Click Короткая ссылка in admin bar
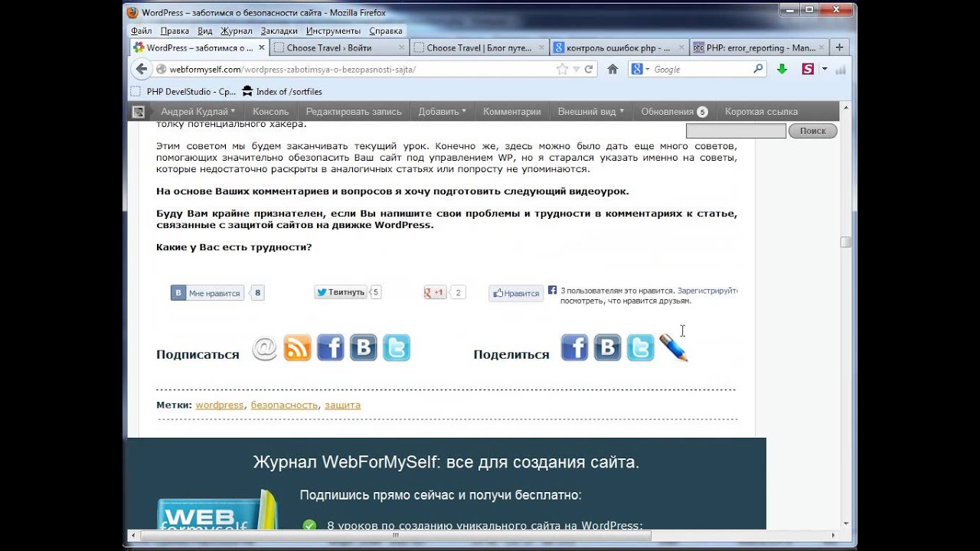980x551 pixels. click(x=761, y=112)
